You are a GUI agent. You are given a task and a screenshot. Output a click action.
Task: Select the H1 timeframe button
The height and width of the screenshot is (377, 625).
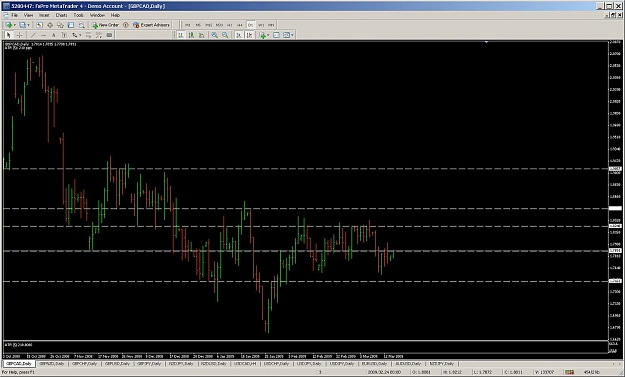229,25
